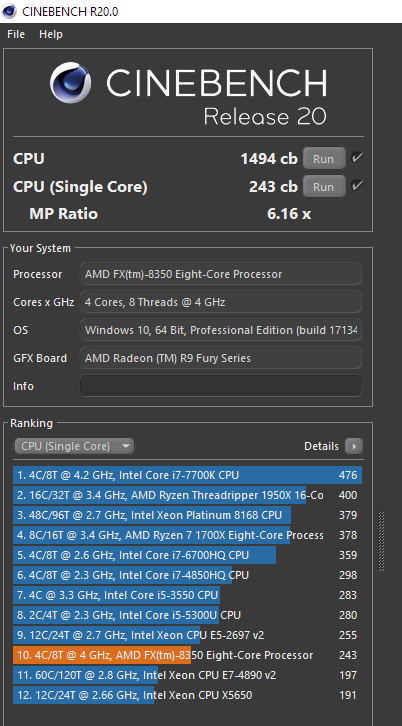Select the highlighted AMD FX-8350 ranking entry
This screenshot has width=402, height=726.
tap(188, 655)
